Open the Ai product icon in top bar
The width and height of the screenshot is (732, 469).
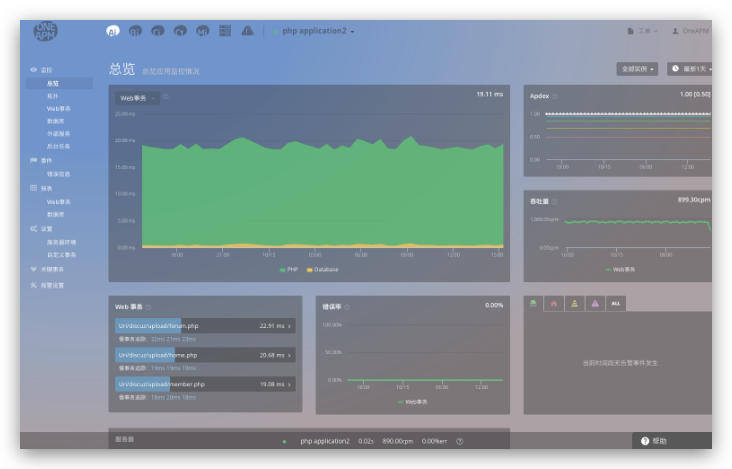113,31
